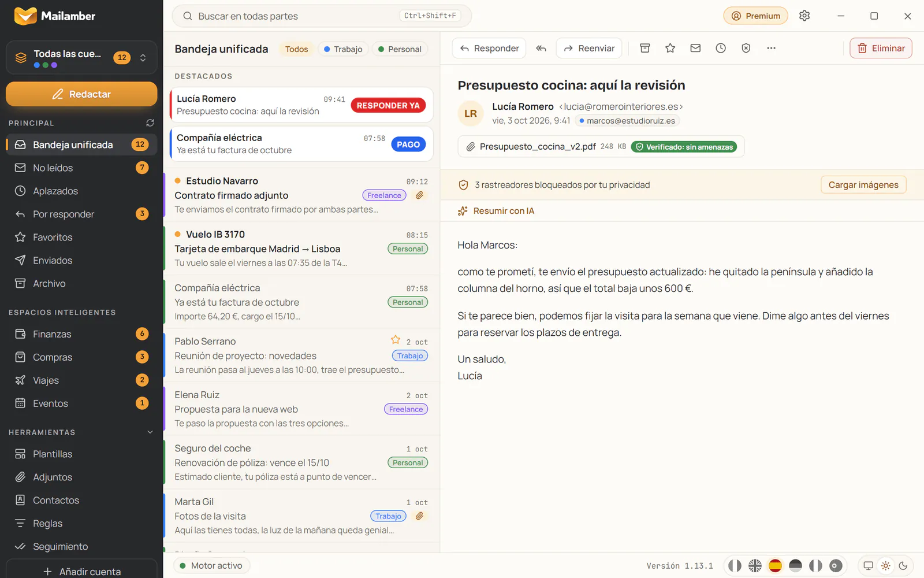The height and width of the screenshot is (578, 924).
Task: Switch to dark theme mode
Action: [903, 566]
